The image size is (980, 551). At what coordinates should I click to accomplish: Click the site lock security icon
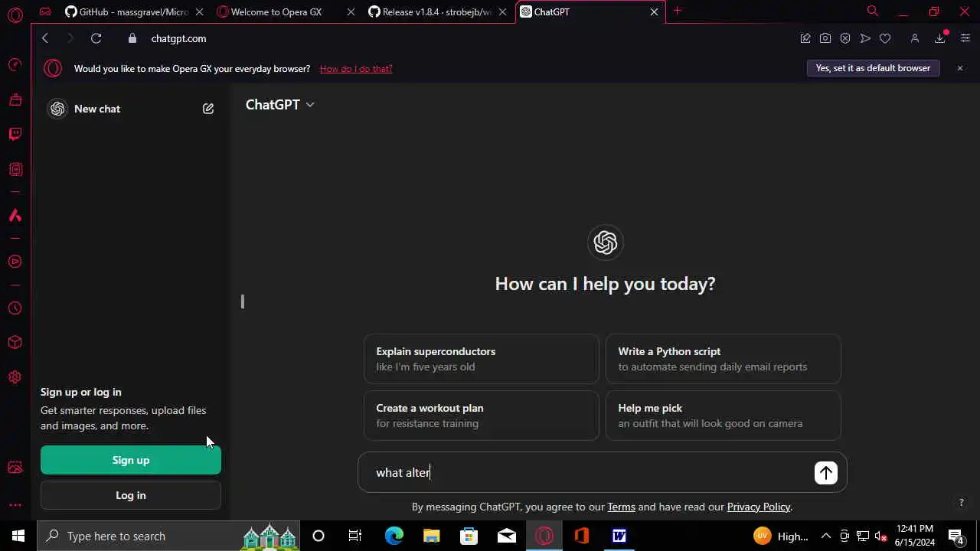pyautogui.click(x=132, y=38)
